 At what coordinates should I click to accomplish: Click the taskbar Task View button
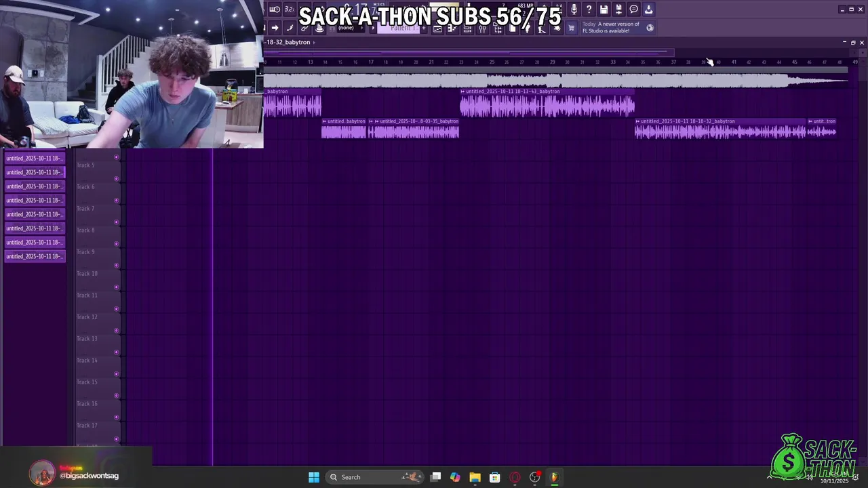[435, 477]
